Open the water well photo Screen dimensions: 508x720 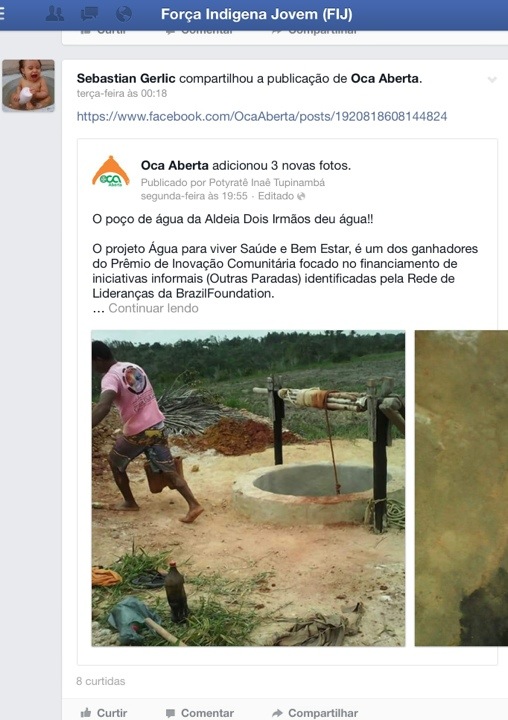pos(248,488)
